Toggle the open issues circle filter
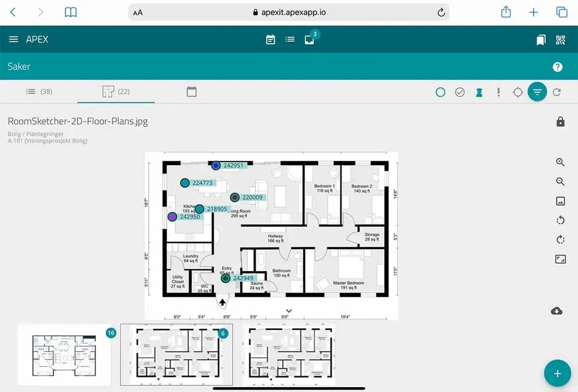Image resolution: width=578 pixels, height=392 pixels. pyautogui.click(x=440, y=92)
